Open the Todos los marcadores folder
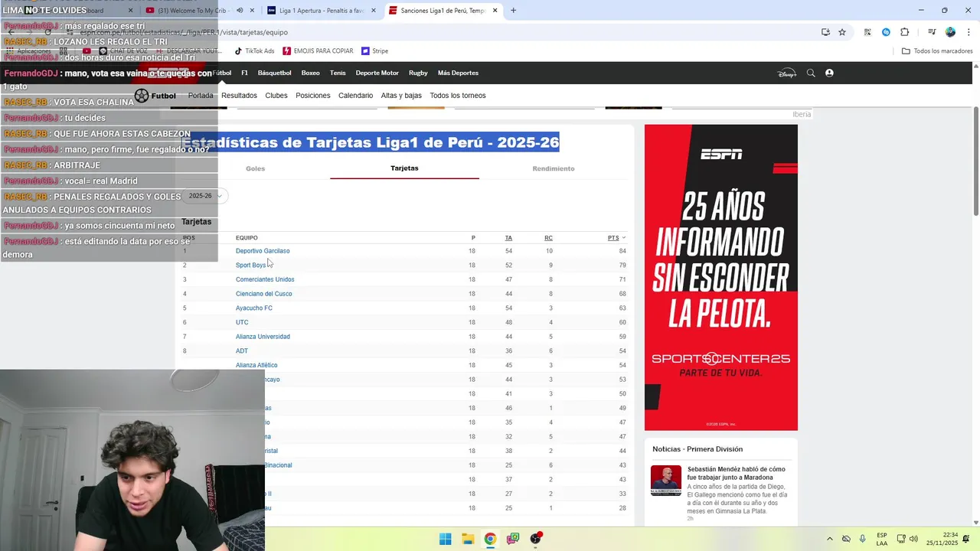This screenshot has width=980, height=551. tap(937, 51)
